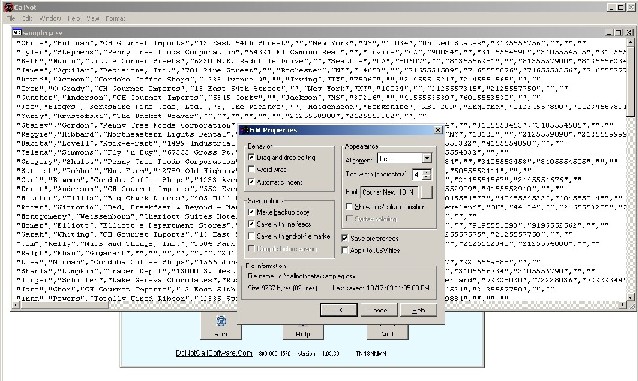Open the Alignment dropdown list
Image resolution: width=638 pixels, height=381 pixels.
click(x=426, y=158)
